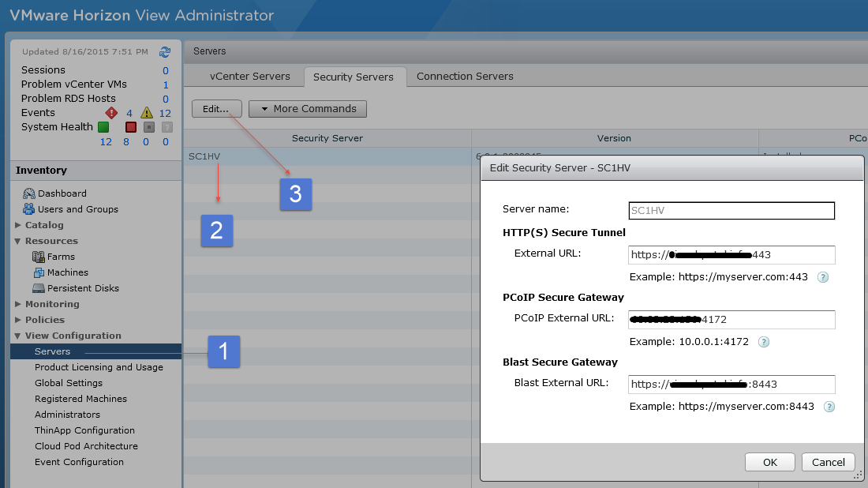This screenshot has width=868, height=488.
Task: Click the green health count 12
Action: (x=106, y=142)
